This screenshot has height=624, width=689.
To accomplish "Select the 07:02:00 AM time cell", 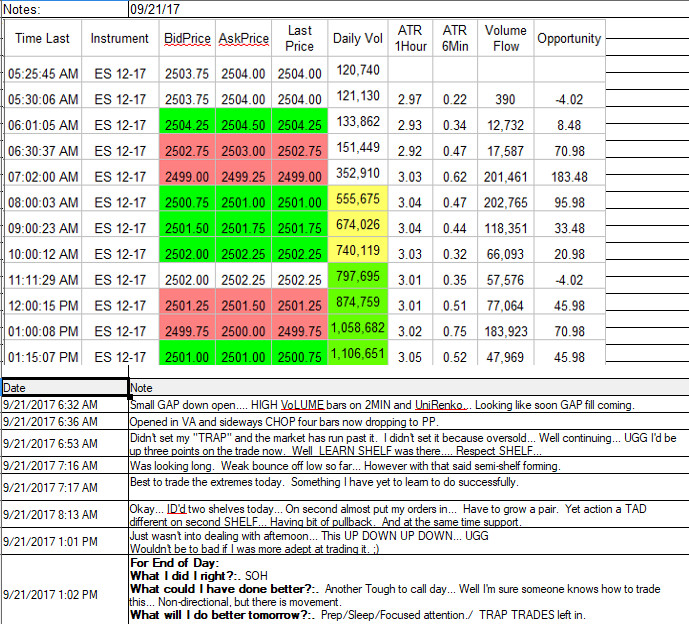I will point(43,173).
